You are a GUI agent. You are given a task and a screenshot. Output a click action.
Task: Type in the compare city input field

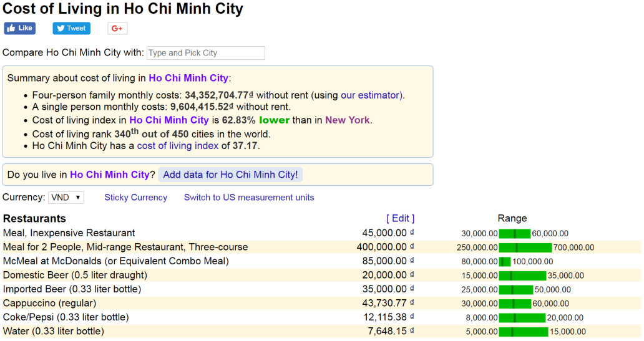click(205, 53)
